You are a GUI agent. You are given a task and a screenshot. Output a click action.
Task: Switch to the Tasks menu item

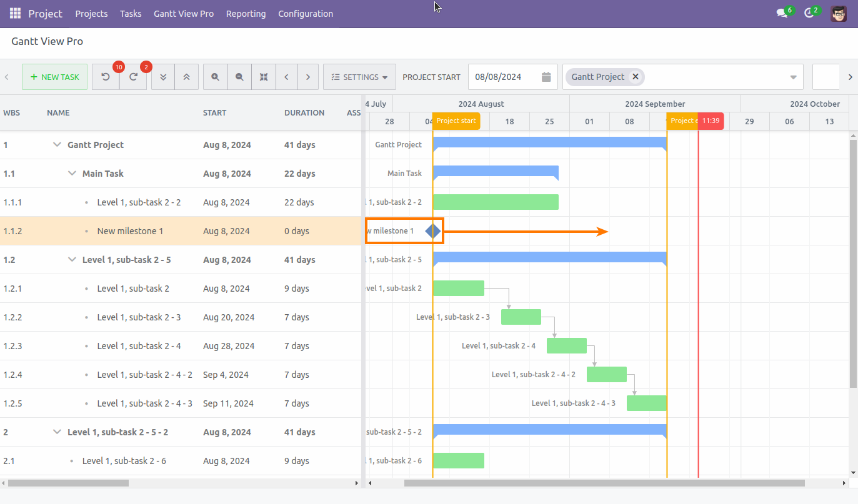tap(130, 13)
